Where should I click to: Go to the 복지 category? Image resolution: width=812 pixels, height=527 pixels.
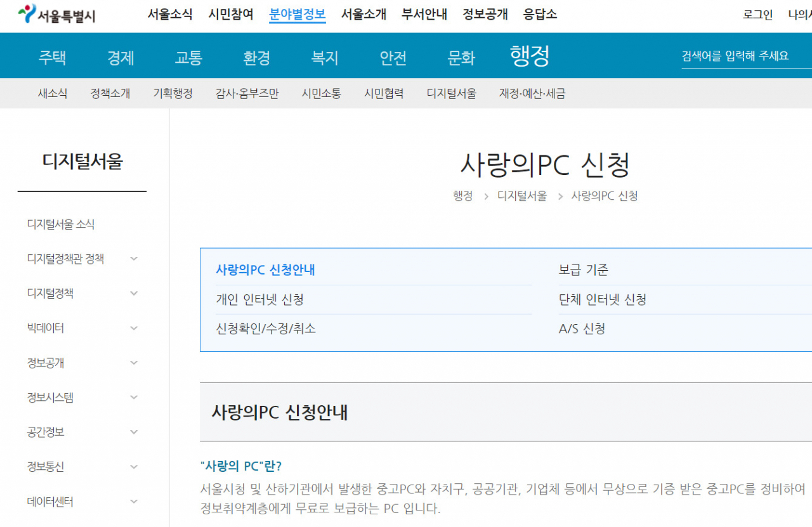[325, 58]
